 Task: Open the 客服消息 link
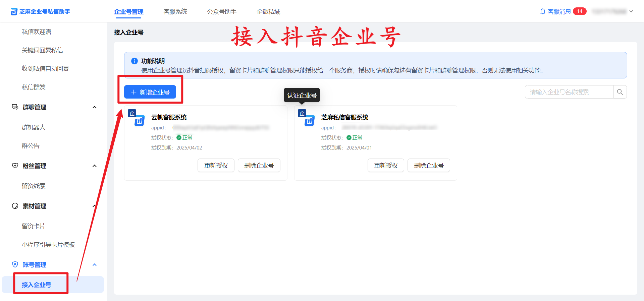(x=559, y=12)
